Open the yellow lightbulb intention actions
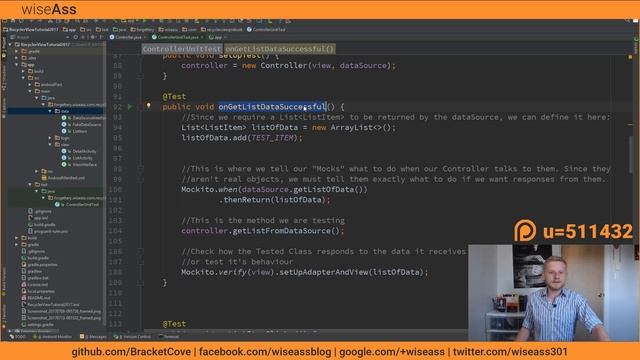Image resolution: width=640 pixels, height=360 pixels. 149,106
